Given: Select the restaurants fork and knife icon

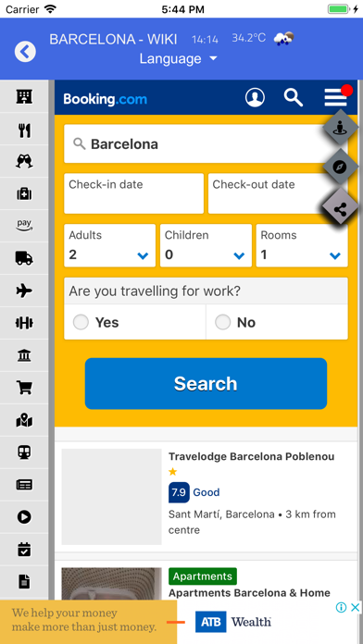Looking at the screenshot, I should [24, 130].
